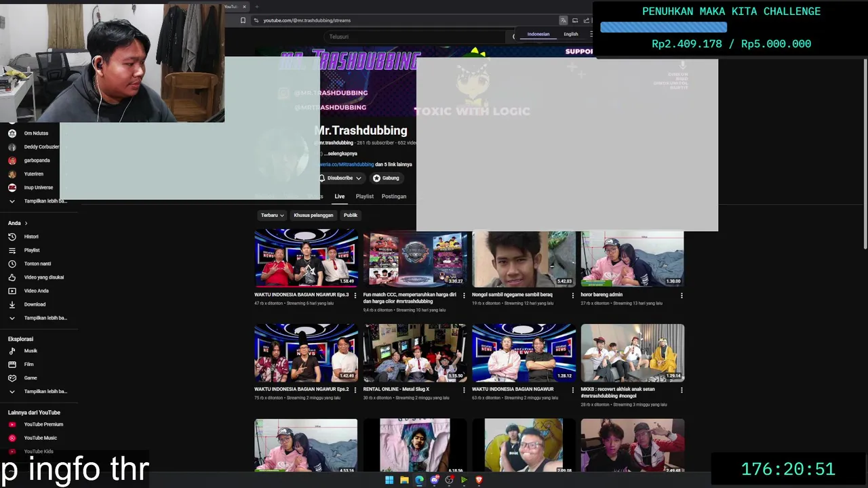
Task: Open Histori in the YouTube sidebar
Action: pos(31,237)
